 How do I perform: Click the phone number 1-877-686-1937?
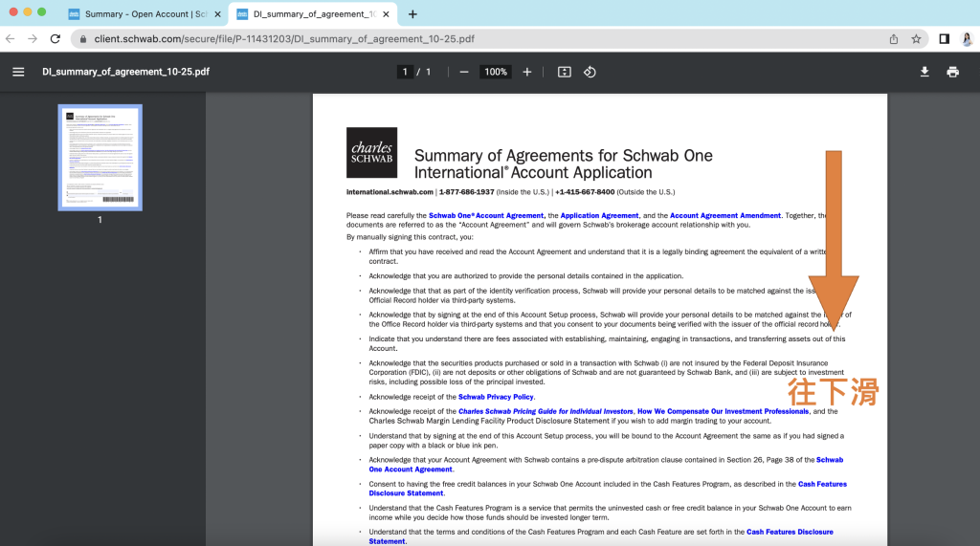[x=466, y=192]
